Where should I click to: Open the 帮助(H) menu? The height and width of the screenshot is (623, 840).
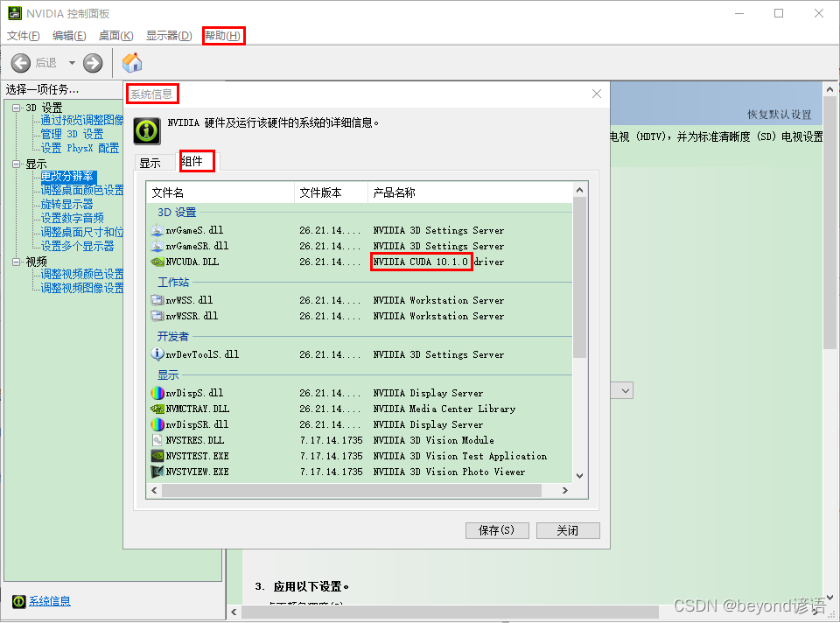pos(222,36)
